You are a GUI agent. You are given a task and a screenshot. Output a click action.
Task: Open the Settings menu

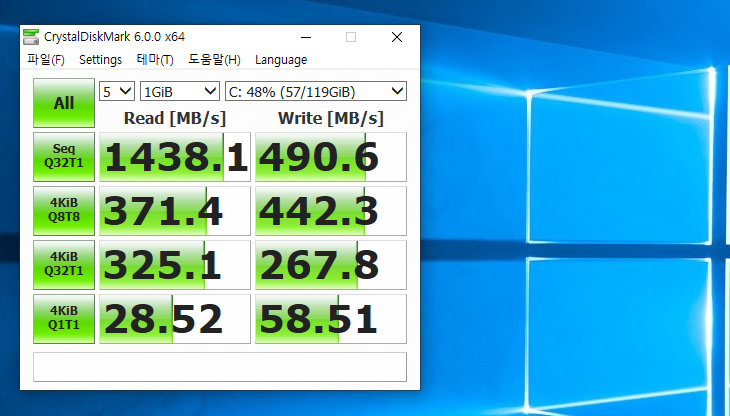click(x=101, y=60)
